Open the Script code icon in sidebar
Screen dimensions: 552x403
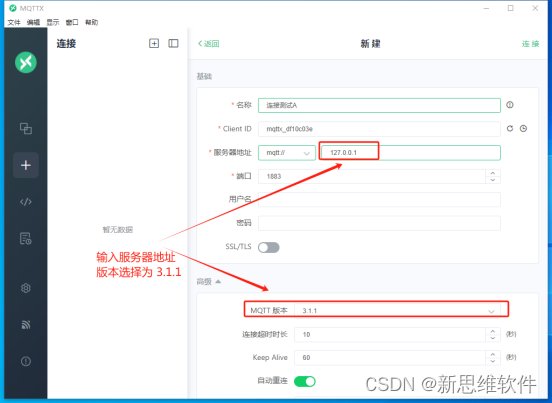[x=26, y=202]
